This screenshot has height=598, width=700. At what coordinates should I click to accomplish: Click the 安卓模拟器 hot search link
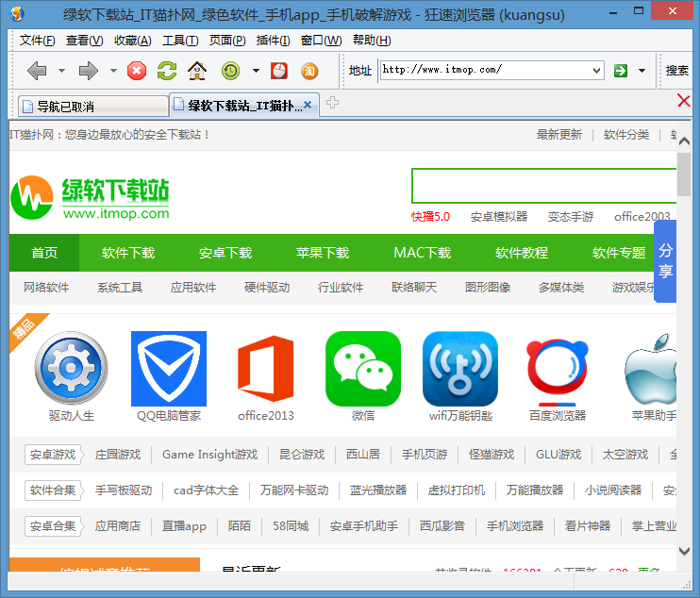pos(499,216)
